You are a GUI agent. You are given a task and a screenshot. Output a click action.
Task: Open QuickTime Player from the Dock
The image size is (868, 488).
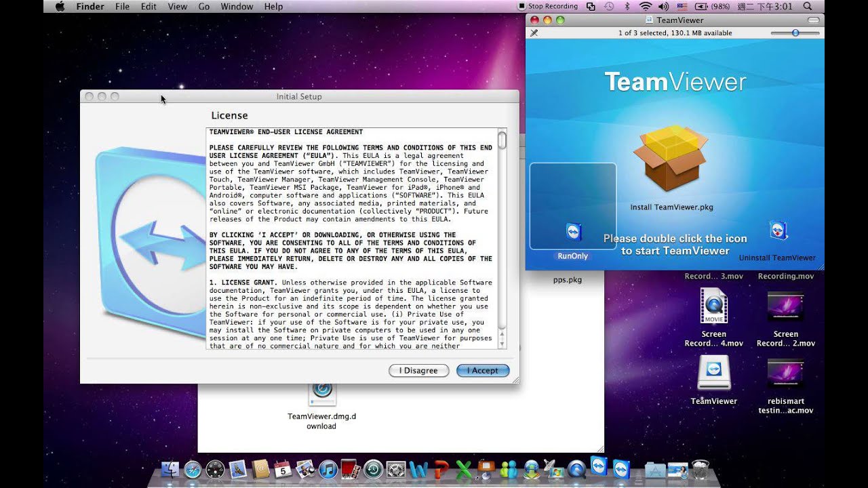576,469
